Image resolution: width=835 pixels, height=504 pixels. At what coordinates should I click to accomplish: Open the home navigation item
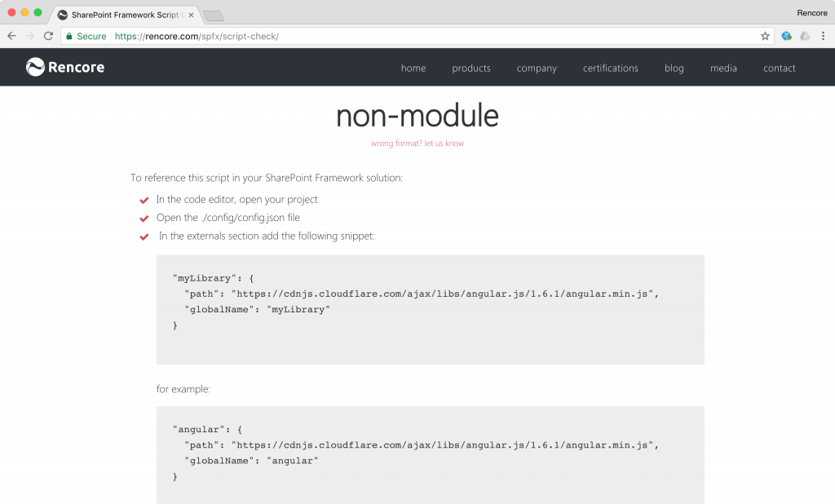[413, 68]
